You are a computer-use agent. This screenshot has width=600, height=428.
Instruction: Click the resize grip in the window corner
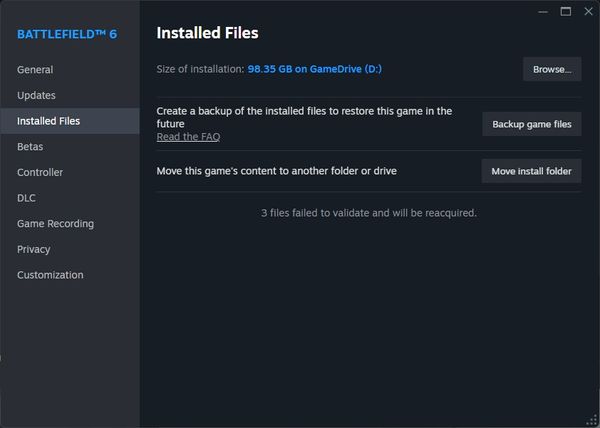click(593, 421)
